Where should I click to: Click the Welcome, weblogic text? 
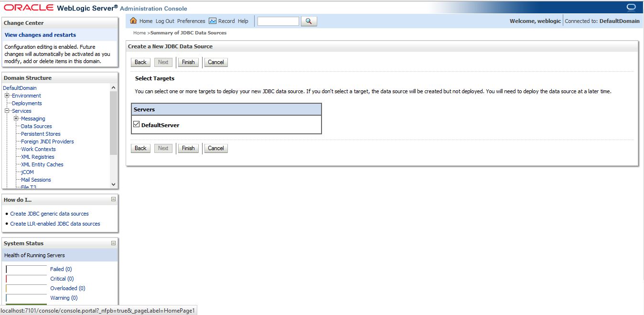click(535, 21)
